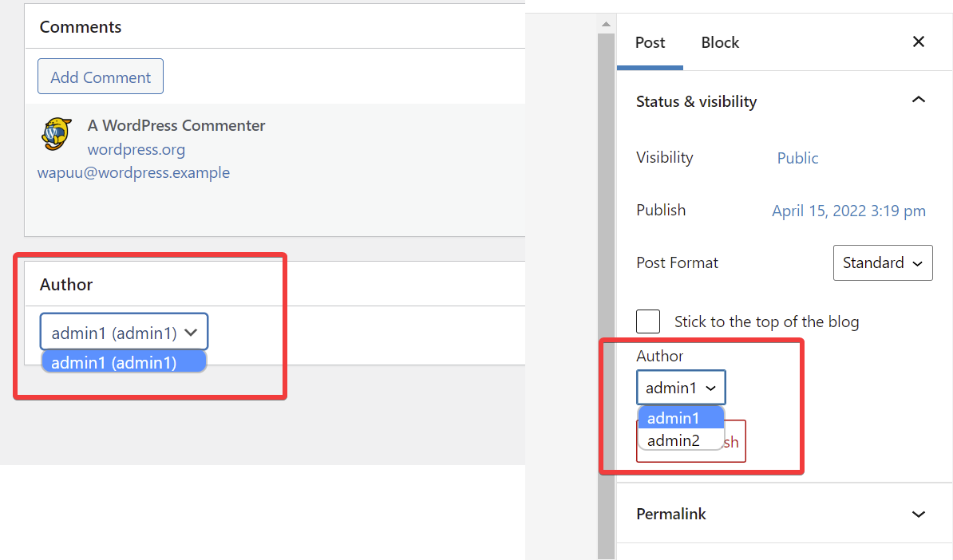The width and height of the screenshot is (953, 560).
Task: Open the Post Format dropdown
Action: pos(883,262)
